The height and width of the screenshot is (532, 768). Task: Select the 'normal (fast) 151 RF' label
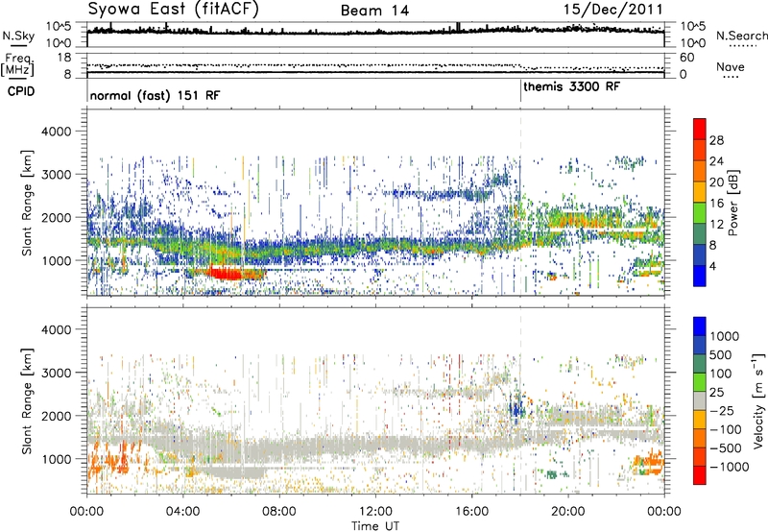pos(155,95)
